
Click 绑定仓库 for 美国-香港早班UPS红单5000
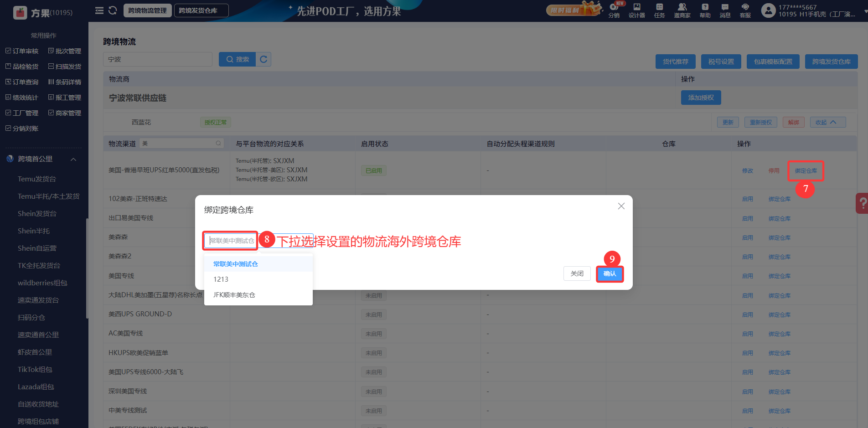coord(806,170)
